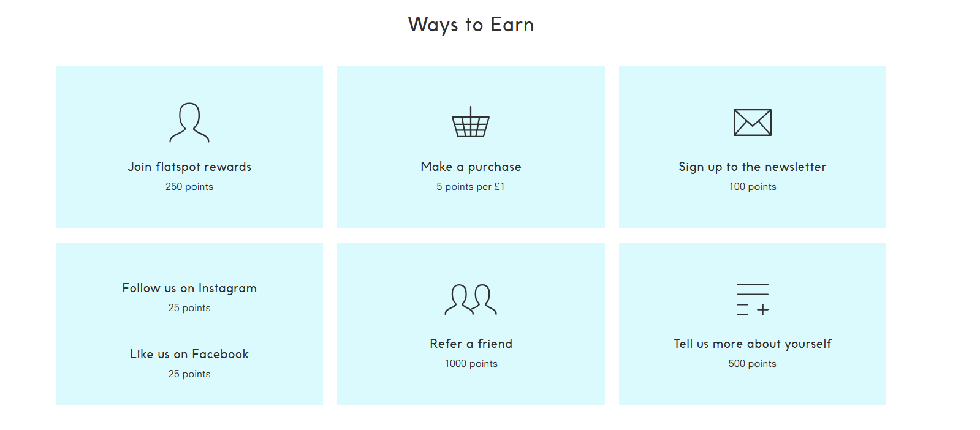This screenshot has width=980, height=430.
Task: Click the 25 points under Facebook
Action: click(189, 374)
